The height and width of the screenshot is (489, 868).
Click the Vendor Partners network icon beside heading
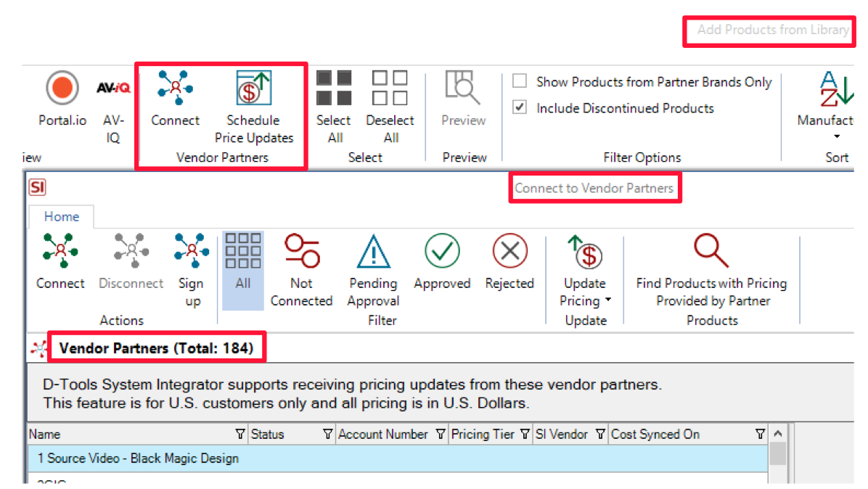click(x=38, y=349)
